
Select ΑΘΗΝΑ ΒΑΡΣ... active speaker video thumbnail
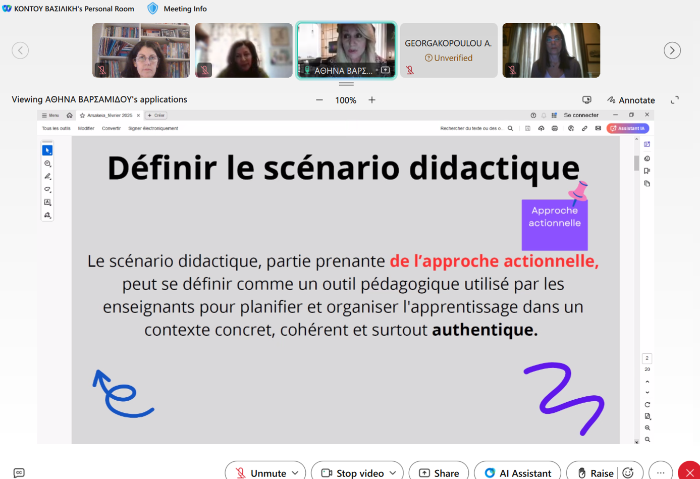(346, 50)
